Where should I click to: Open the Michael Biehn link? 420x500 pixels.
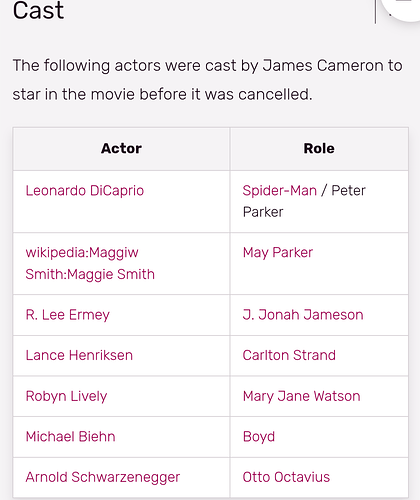click(70, 437)
